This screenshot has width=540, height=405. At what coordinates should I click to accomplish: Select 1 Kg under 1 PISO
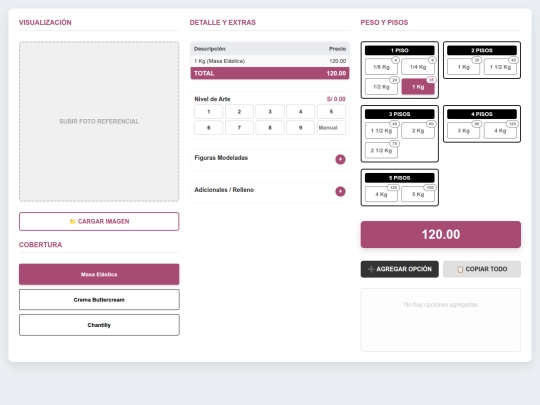(x=418, y=87)
